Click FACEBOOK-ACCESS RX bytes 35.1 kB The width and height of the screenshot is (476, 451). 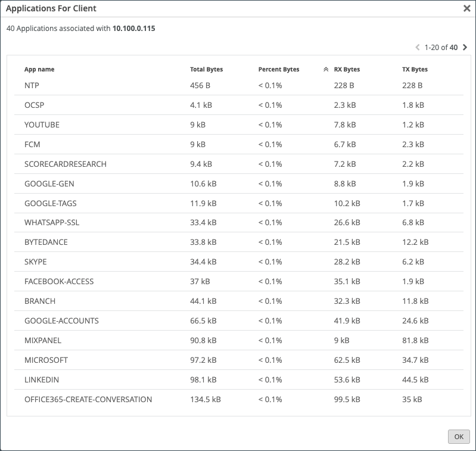pyautogui.click(x=347, y=281)
